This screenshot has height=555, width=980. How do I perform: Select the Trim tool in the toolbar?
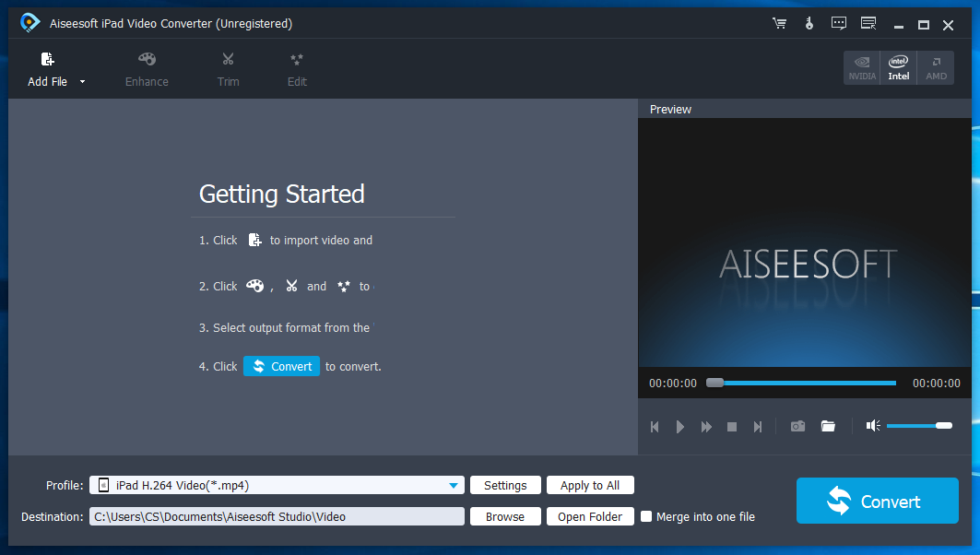coord(228,69)
